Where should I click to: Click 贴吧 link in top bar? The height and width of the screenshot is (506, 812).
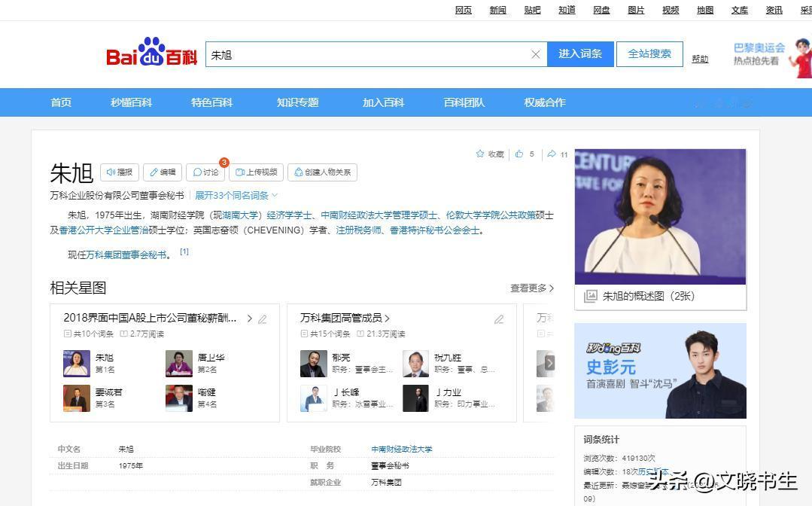pyautogui.click(x=532, y=10)
